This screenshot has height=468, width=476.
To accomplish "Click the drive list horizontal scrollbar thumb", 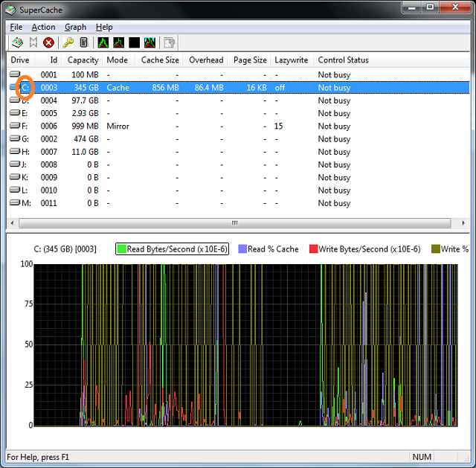I will [x=235, y=223].
